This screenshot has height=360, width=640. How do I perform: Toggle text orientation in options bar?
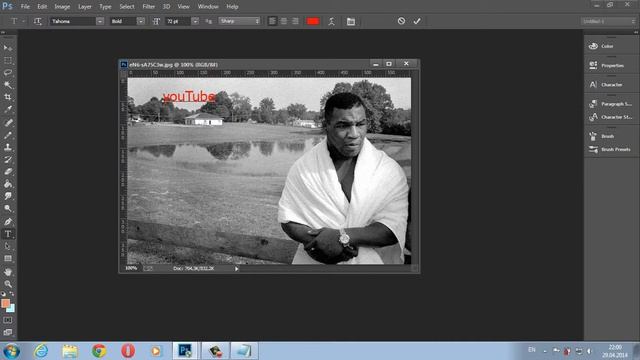tap(38, 21)
